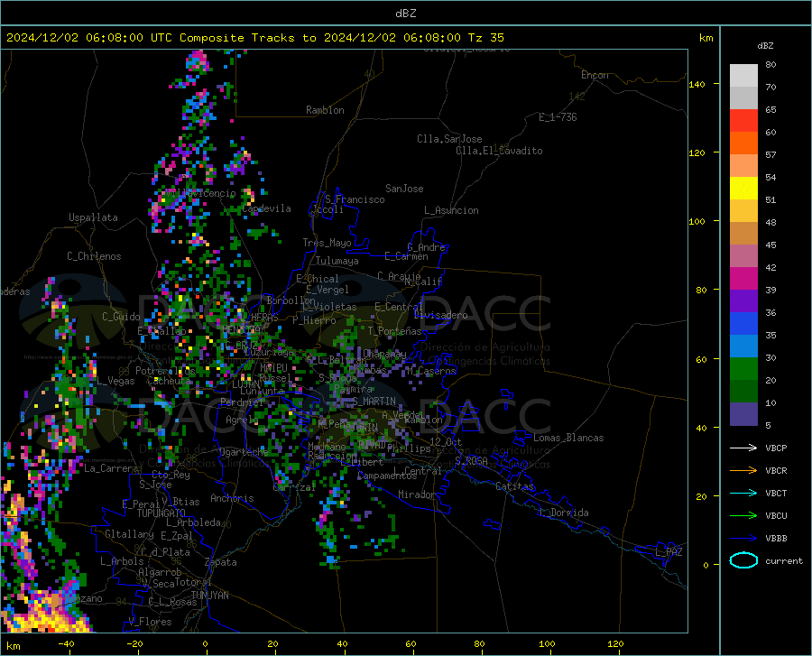Click the Gltallary map label

coord(129,534)
